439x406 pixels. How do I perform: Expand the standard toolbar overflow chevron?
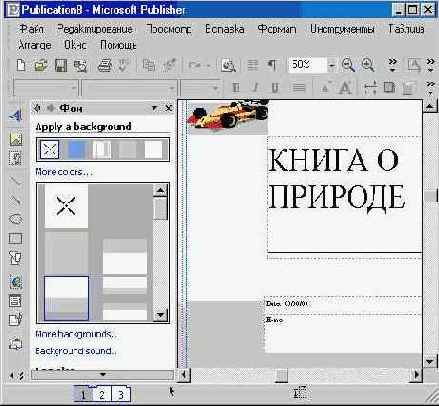point(393,65)
